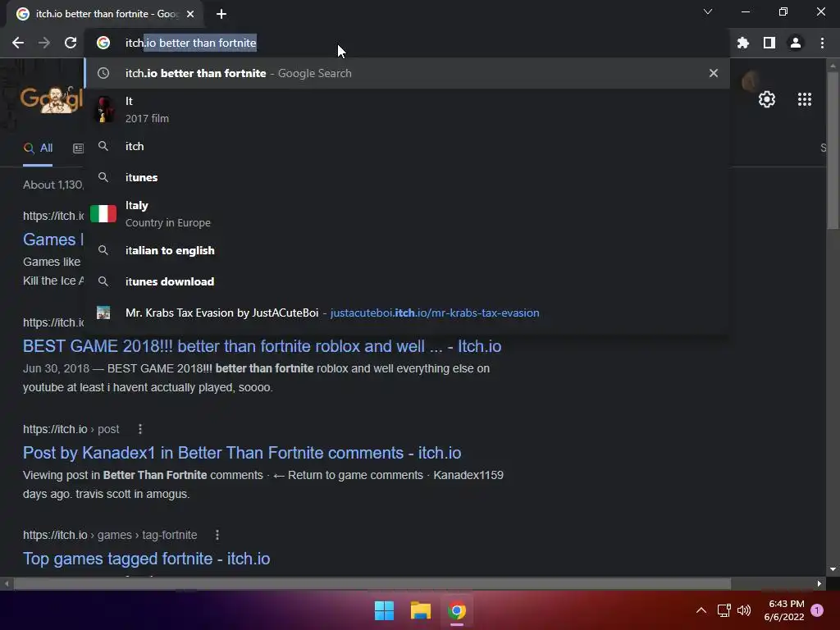Screen dimensions: 840x630
Task: Remove the itch.io better than fortnite suggestion
Action: (x=714, y=73)
